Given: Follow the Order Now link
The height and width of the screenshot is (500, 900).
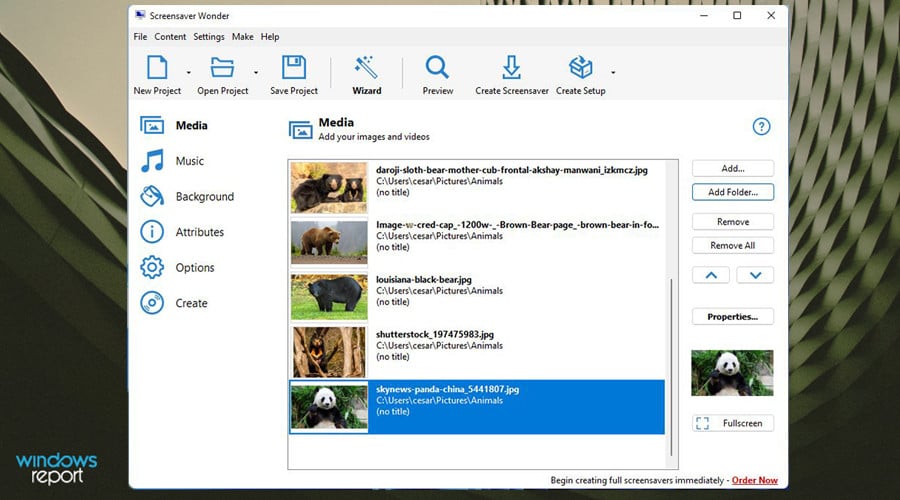Looking at the screenshot, I should (x=754, y=480).
